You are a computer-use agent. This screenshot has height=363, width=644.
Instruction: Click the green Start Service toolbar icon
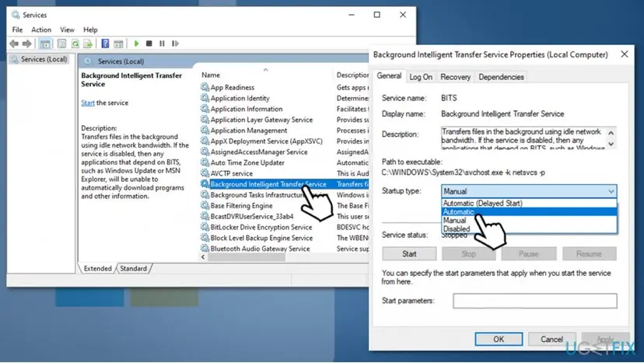(x=136, y=44)
